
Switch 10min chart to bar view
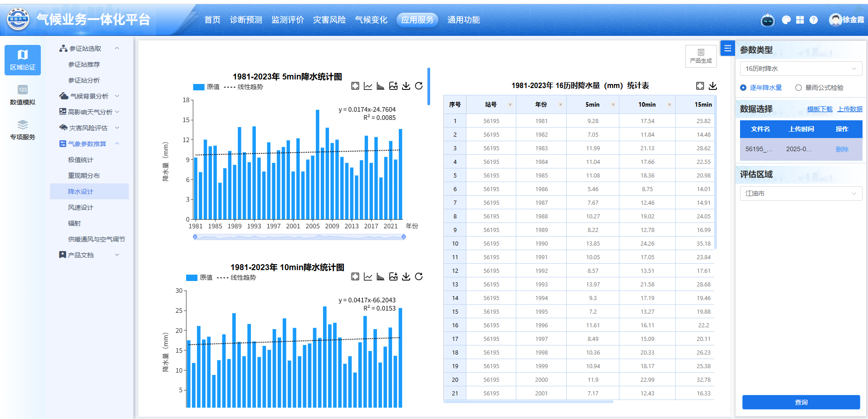(381, 276)
